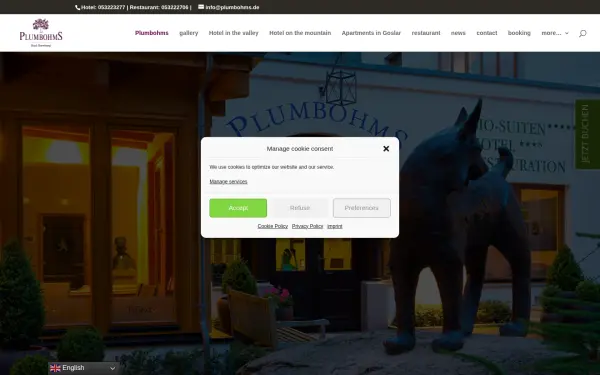This screenshot has width=600, height=375.
Task: Open cookie Preferences
Action: [362, 208]
